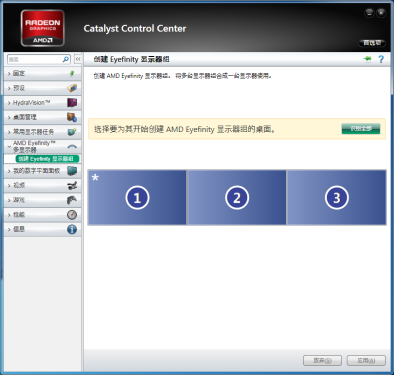Collapse the AMD Eyefinity 多显示器 section
394x375 pixels.
click(42, 146)
